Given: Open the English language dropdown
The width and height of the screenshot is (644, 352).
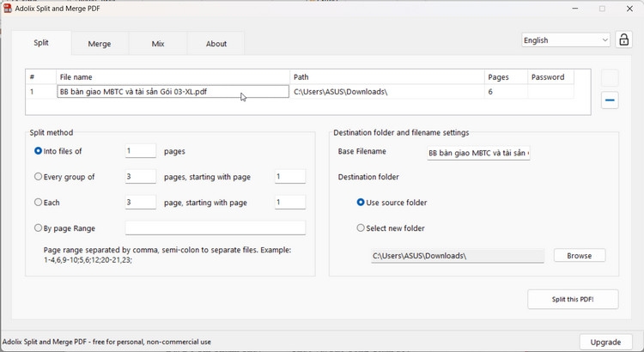Looking at the screenshot, I should (x=566, y=40).
